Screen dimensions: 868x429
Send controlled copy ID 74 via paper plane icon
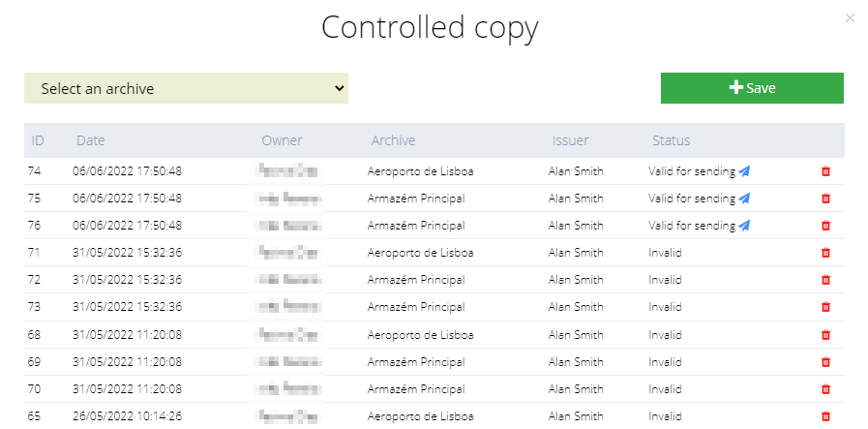pyautogui.click(x=744, y=171)
